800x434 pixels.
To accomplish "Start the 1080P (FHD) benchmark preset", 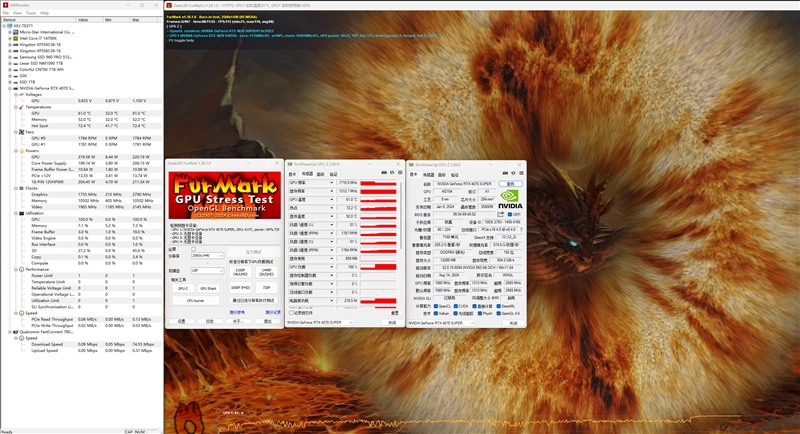I will (x=240, y=288).
